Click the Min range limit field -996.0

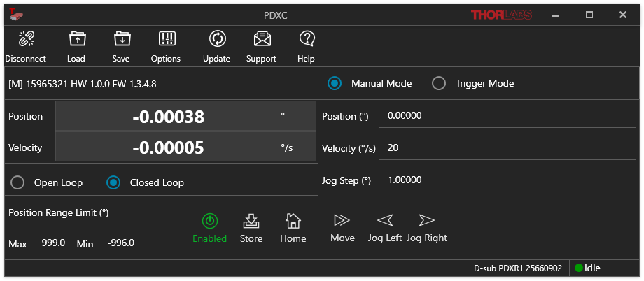pos(120,243)
